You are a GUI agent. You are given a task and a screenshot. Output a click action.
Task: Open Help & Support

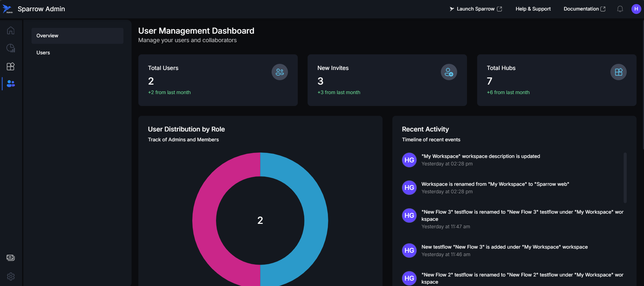coord(533,9)
